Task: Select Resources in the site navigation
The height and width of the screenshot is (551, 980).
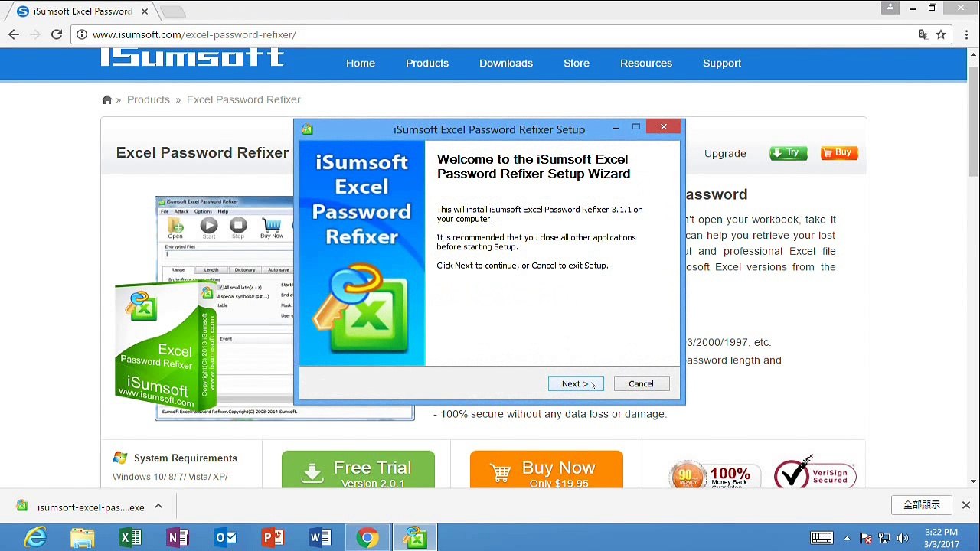Action: click(646, 63)
